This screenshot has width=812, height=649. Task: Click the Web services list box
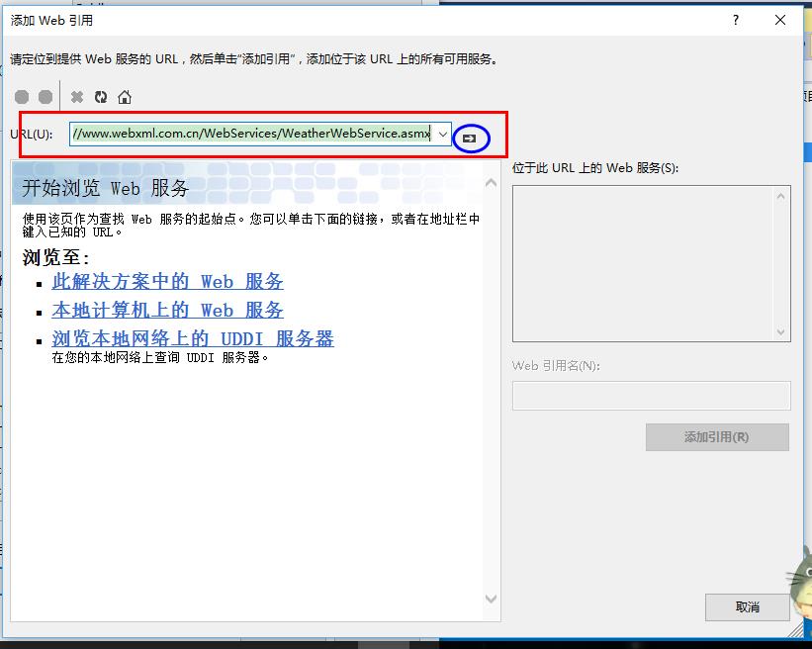[x=652, y=263]
